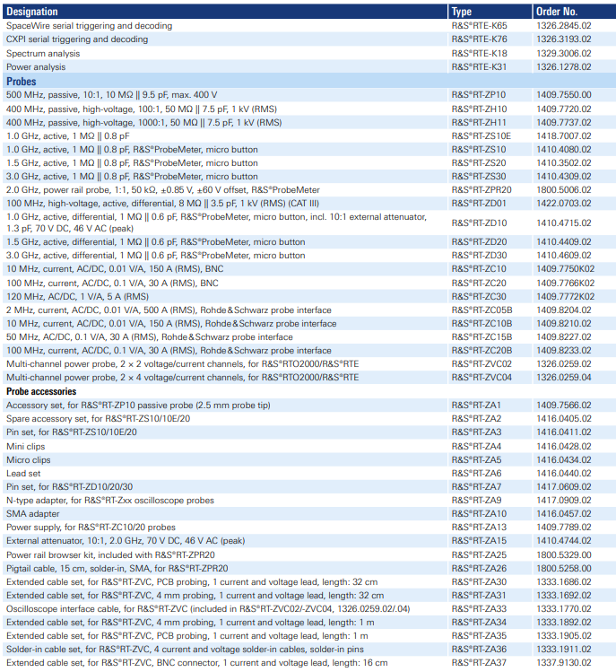Click order number 1409.7720.02

tap(564, 109)
